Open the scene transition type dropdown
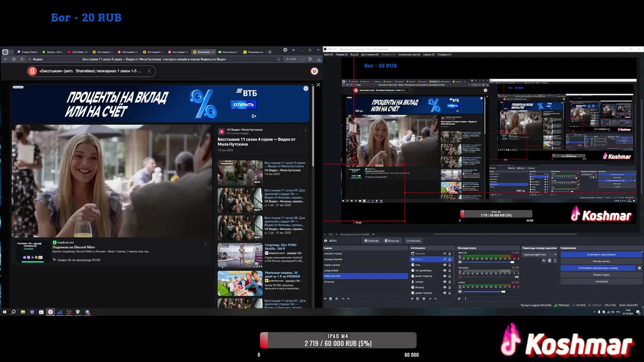Screen dimensions: 644x362 tap(540, 254)
